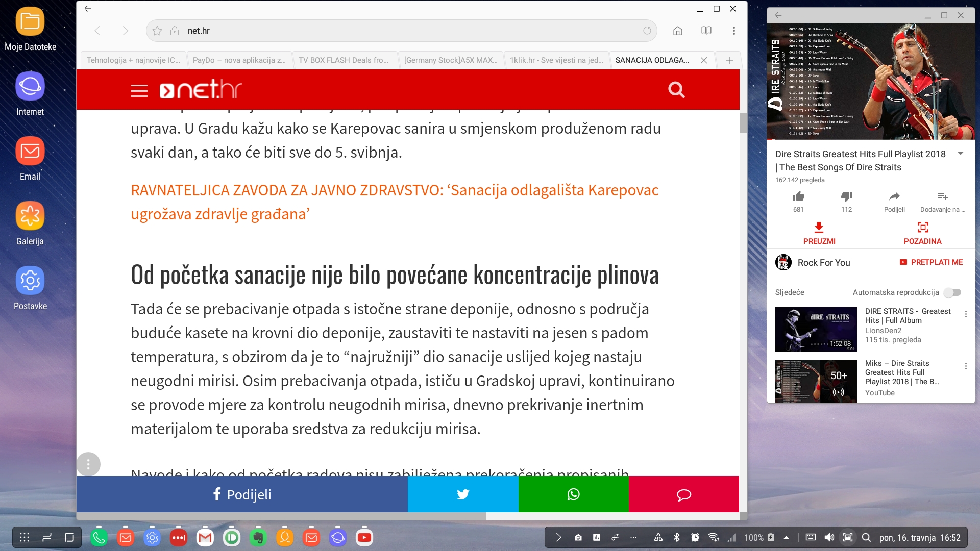This screenshot has width=980, height=551.
Task: Switch to the 1klik.hr tab
Action: pyautogui.click(x=556, y=60)
